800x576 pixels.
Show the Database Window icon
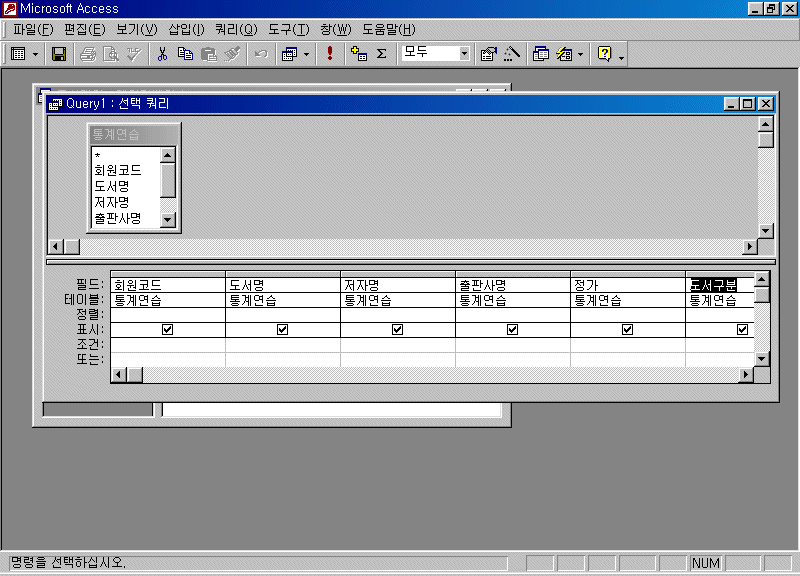[541, 54]
